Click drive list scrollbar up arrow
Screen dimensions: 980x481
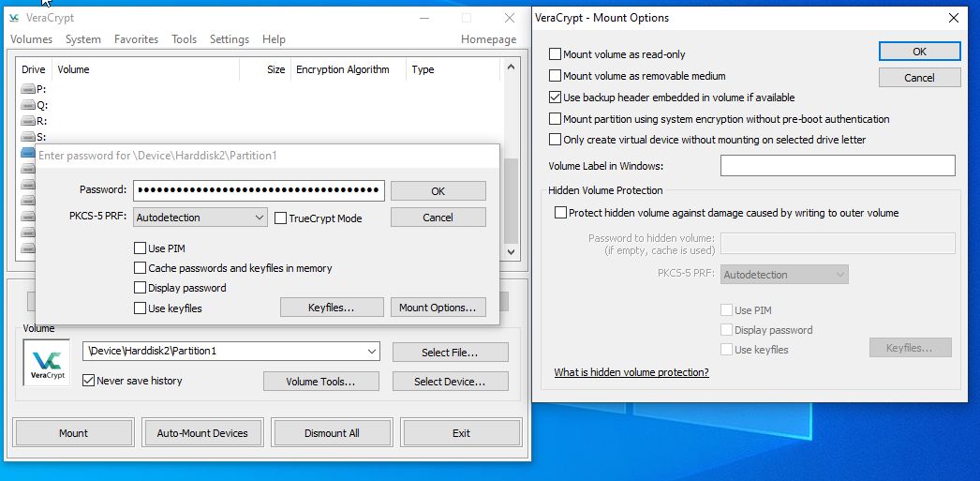[x=511, y=67]
